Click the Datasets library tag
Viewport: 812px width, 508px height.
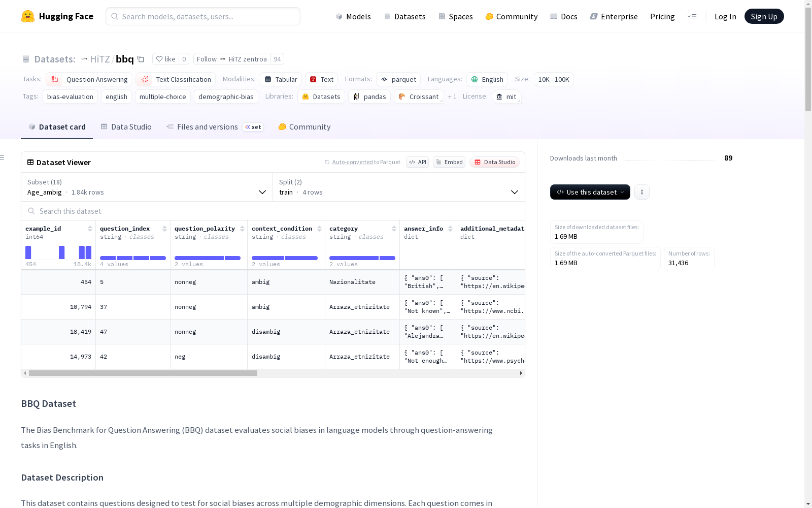[321, 97]
